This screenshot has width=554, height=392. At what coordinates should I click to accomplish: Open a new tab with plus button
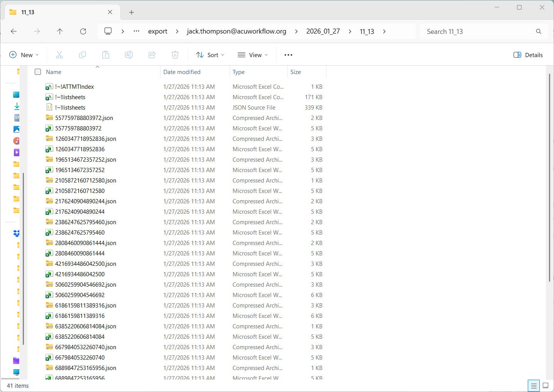tap(132, 12)
